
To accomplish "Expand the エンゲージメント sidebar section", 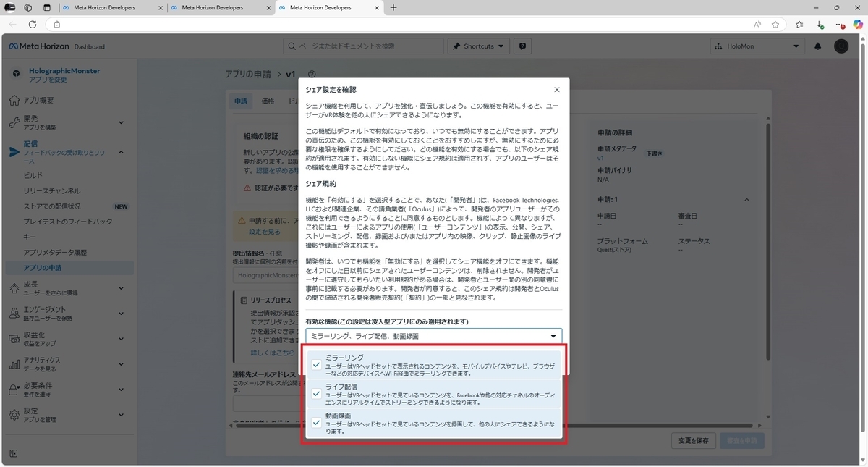I will 121,313.
